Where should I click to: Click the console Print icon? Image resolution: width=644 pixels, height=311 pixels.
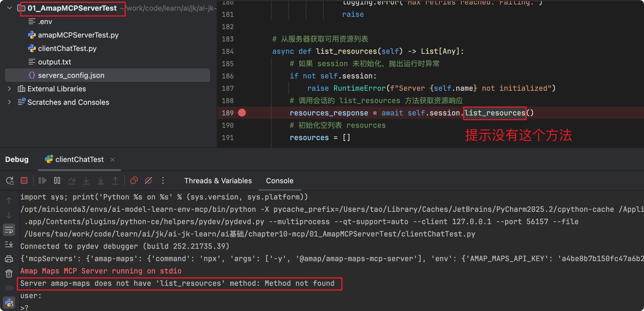[9, 259]
